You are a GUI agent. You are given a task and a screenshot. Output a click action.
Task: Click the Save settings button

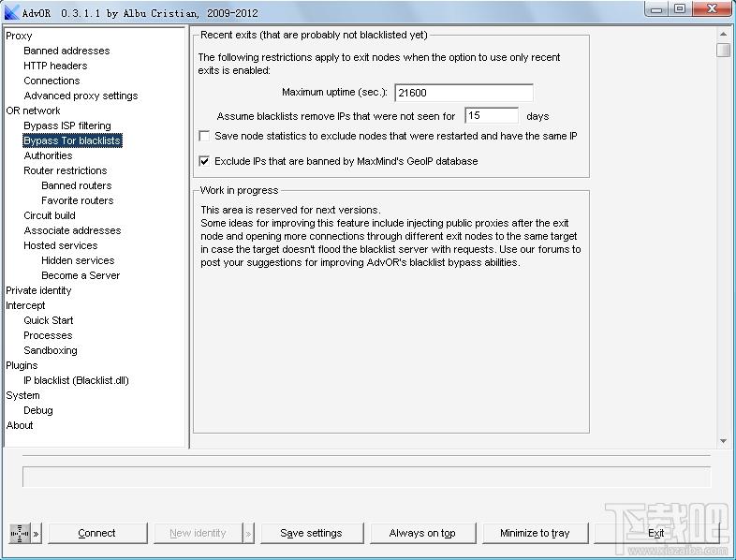(312, 533)
